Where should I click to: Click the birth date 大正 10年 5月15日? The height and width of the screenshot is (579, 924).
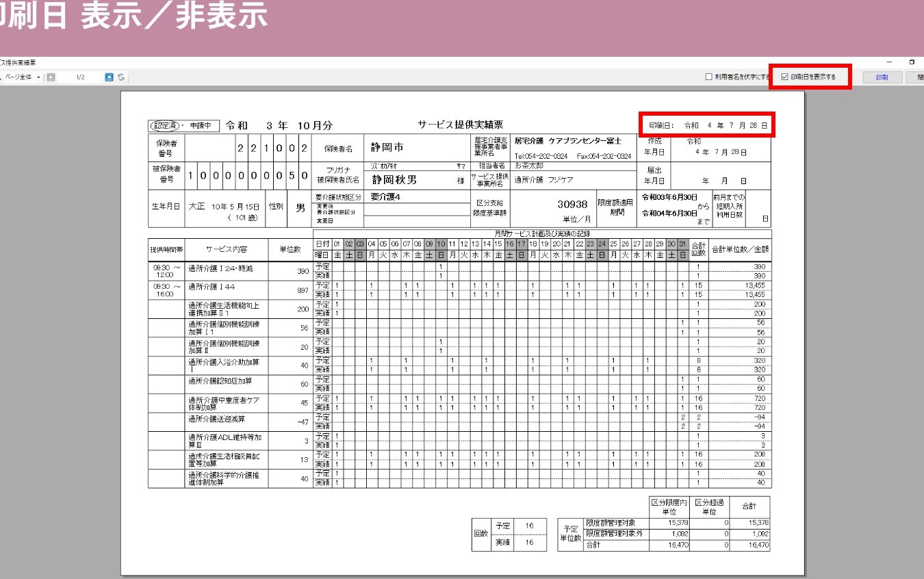click(224, 206)
